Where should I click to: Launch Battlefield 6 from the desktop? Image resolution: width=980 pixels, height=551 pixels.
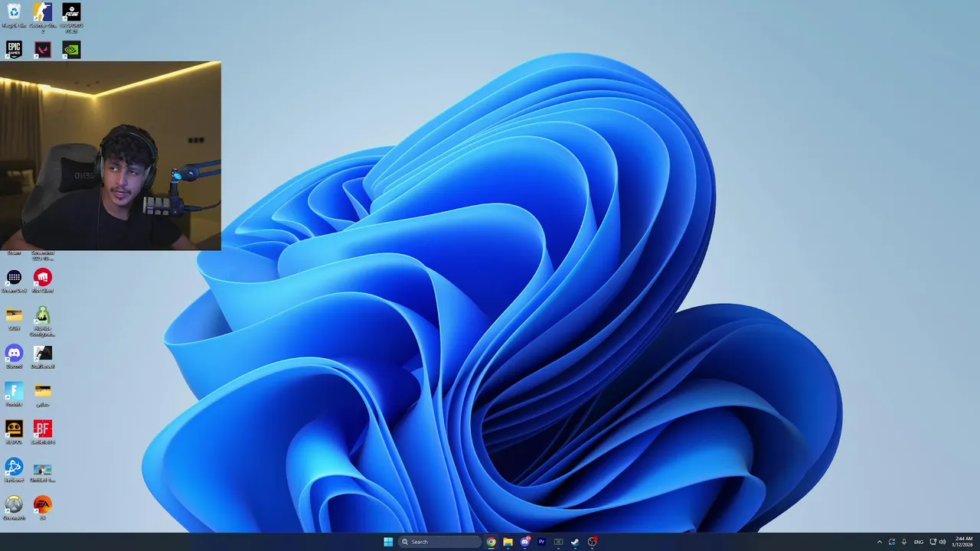[43, 432]
